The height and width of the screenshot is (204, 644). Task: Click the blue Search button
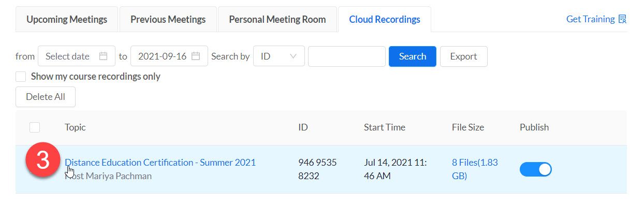pyautogui.click(x=413, y=56)
